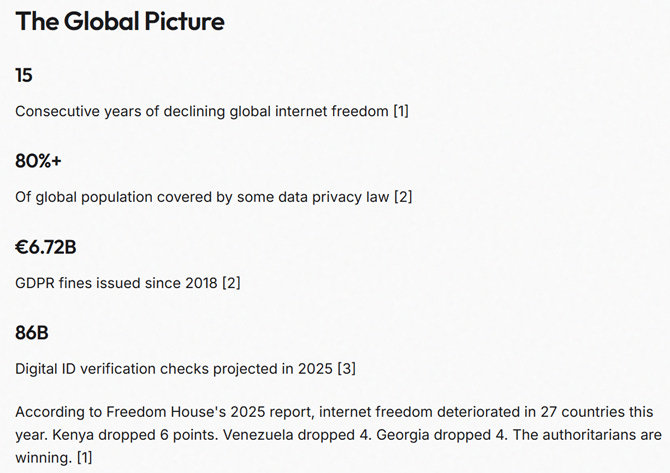Click the '86B' statistic figure
Screen dimensions: 670x473
tap(32, 333)
